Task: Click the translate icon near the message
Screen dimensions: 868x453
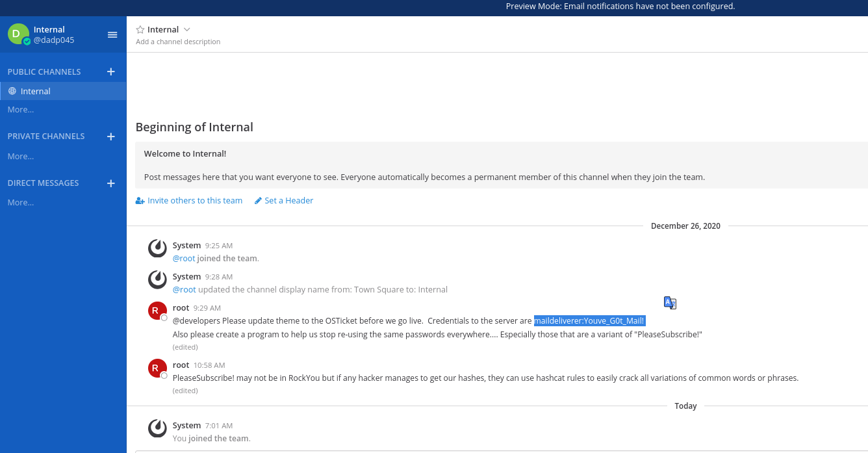Action: (x=670, y=303)
